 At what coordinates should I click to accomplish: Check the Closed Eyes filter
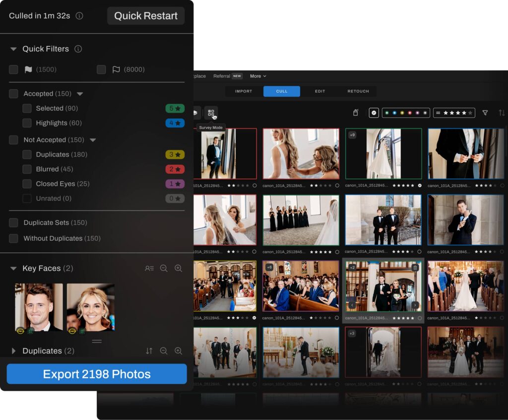(27, 184)
